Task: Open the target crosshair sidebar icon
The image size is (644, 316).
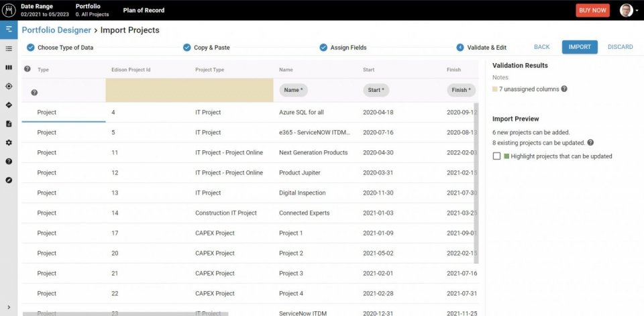Action: click(9, 87)
